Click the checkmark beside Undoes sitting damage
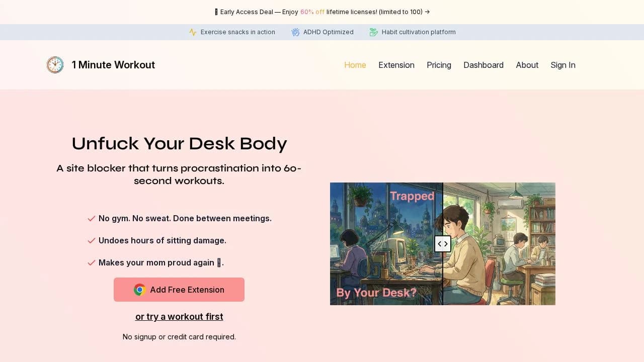 (91, 240)
